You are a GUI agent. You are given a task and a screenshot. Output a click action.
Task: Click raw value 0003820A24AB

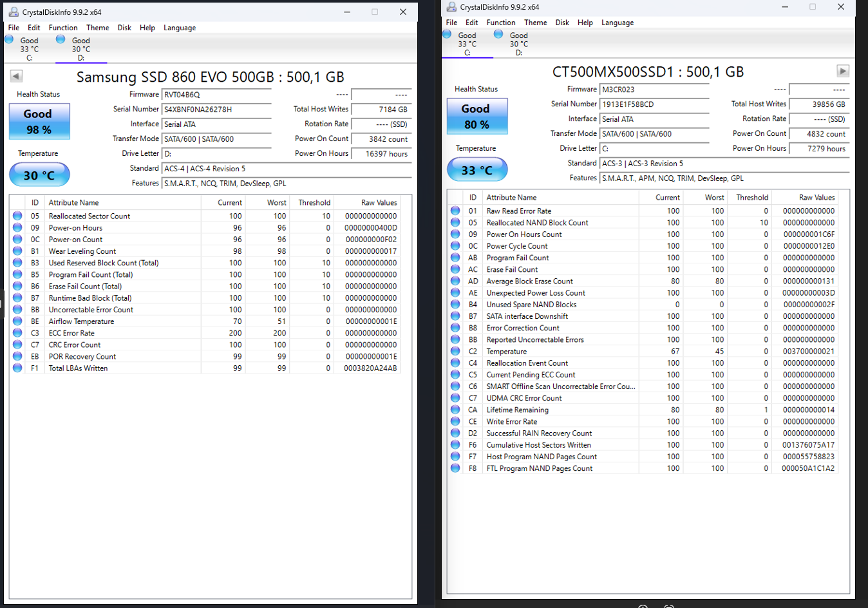point(370,368)
